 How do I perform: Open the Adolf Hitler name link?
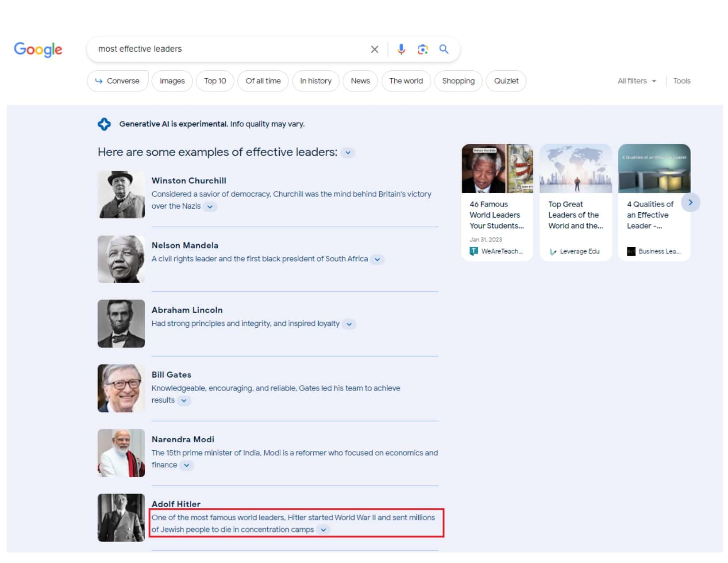176,504
